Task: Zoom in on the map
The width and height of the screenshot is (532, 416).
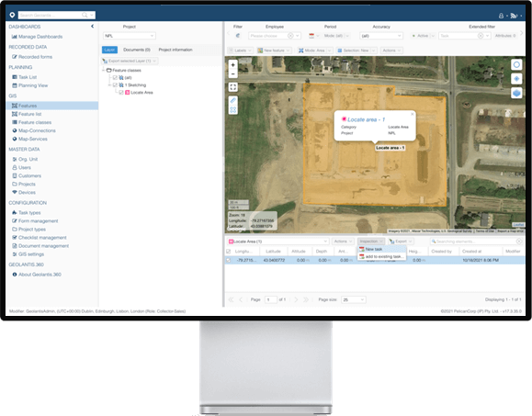Action: tap(232, 64)
